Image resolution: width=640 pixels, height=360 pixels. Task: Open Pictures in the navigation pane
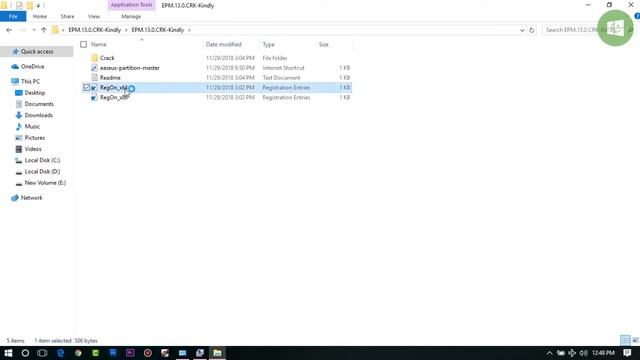pos(35,138)
